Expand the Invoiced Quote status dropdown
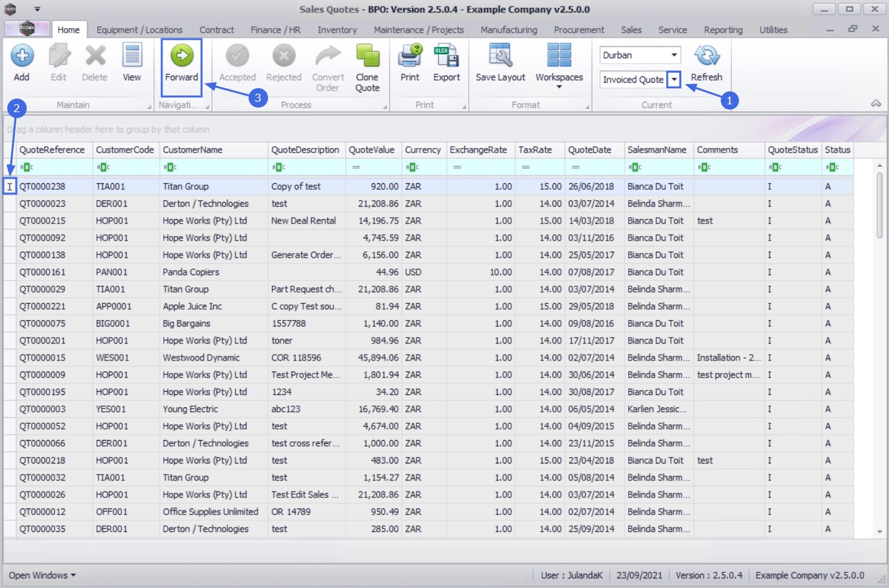The height and width of the screenshot is (588, 889). click(674, 80)
